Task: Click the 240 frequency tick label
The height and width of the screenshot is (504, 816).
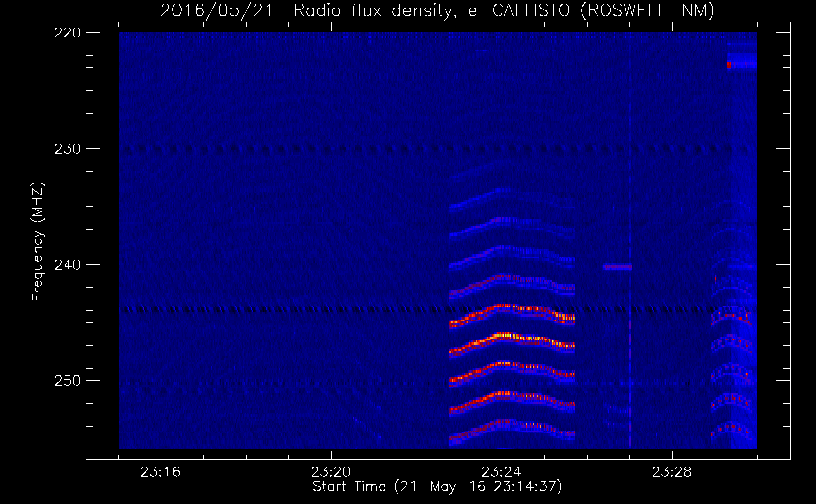Action: 68,265
